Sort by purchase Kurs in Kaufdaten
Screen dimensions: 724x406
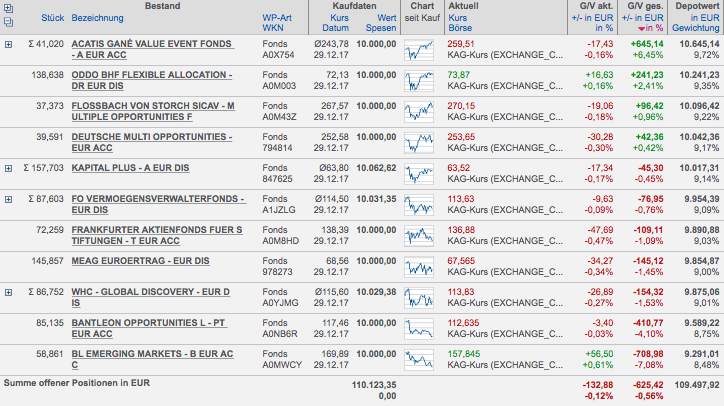pos(339,18)
